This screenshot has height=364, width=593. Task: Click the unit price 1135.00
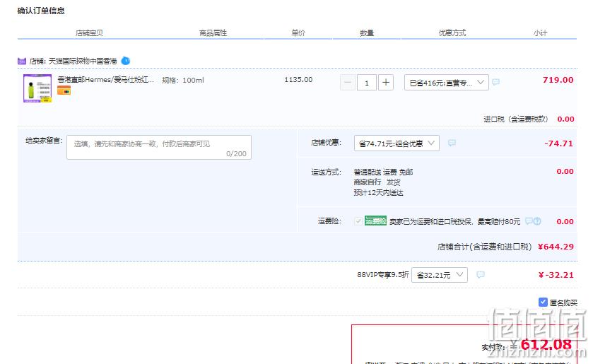coord(298,79)
